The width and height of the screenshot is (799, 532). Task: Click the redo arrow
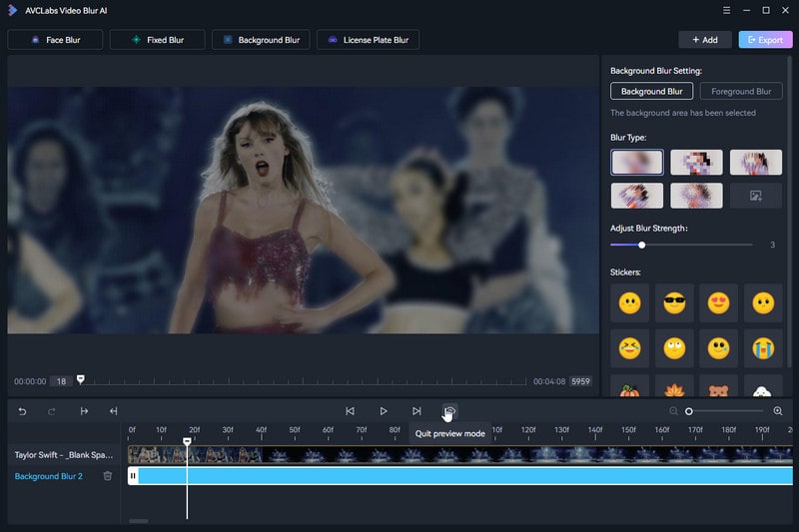point(52,411)
